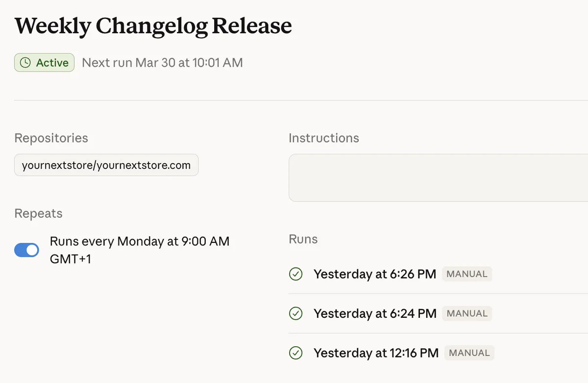
Task: Click the Runs section heading
Action: click(303, 239)
